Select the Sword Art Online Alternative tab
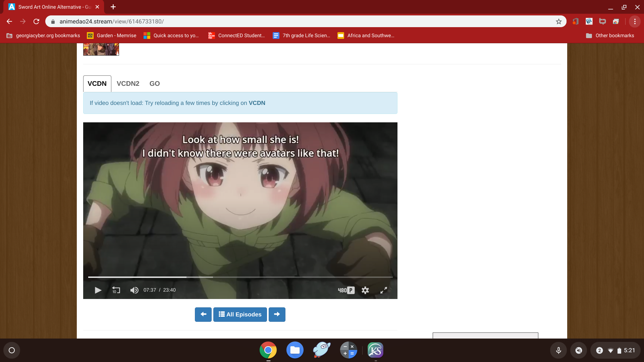Viewport: 644px width, 362px height. pos(54,7)
